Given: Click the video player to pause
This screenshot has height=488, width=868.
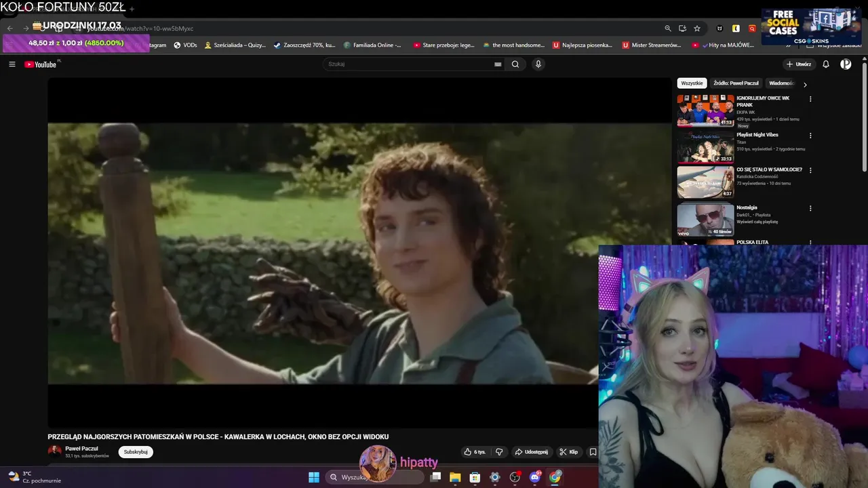Looking at the screenshot, I should (359, 253).
